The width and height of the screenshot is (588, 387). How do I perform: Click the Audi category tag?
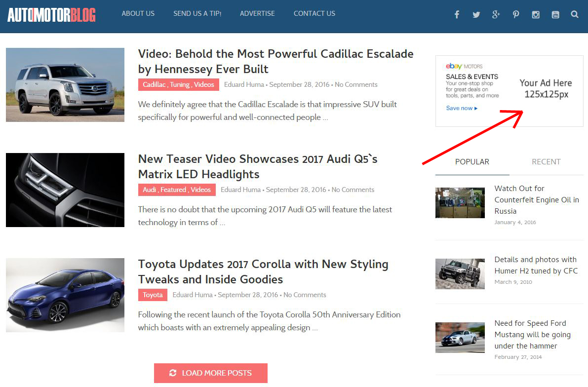point(149,190)
